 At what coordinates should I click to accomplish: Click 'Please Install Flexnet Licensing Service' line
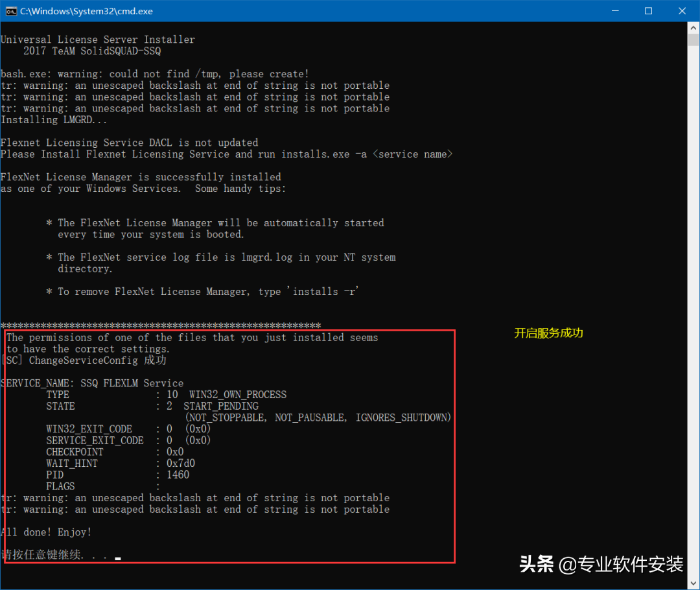226,154
